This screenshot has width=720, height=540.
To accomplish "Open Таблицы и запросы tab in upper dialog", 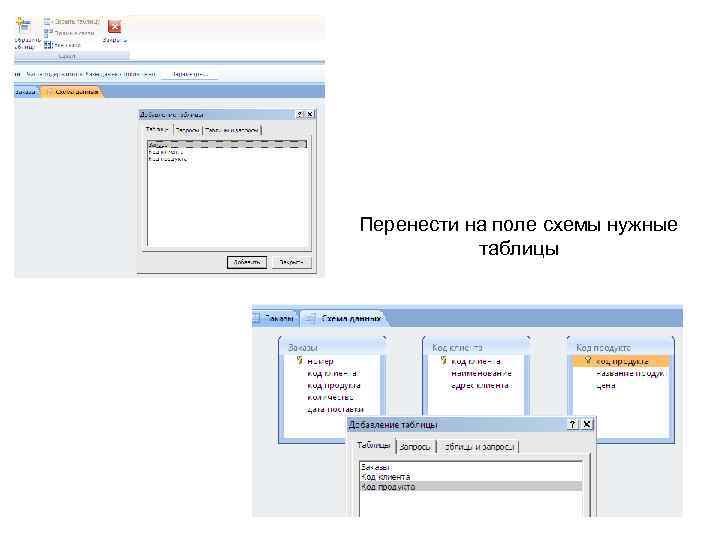I will 232,130.
